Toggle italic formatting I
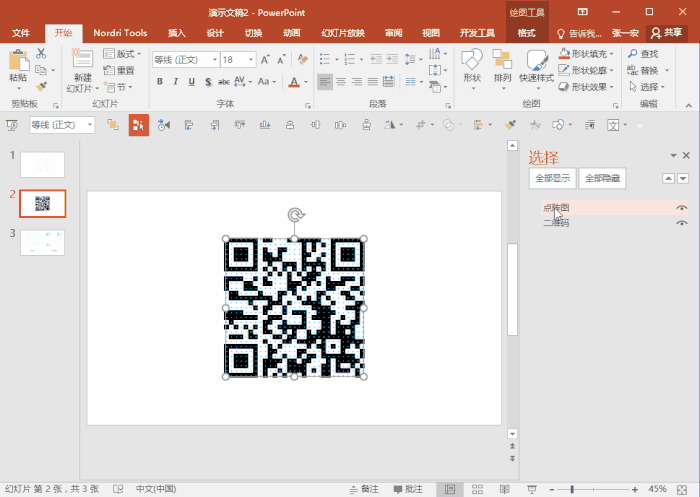The image size is (700, 497). tap(175, 82)
